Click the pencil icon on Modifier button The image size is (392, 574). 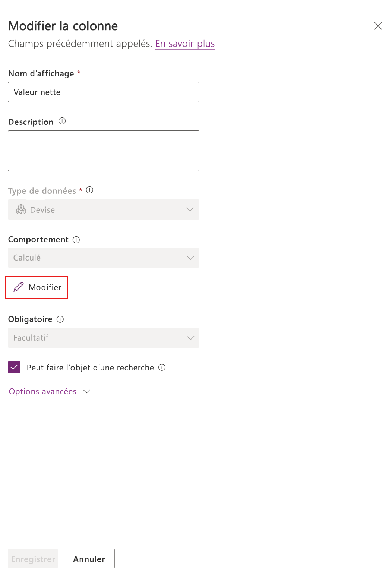click(x=19, y=287)
